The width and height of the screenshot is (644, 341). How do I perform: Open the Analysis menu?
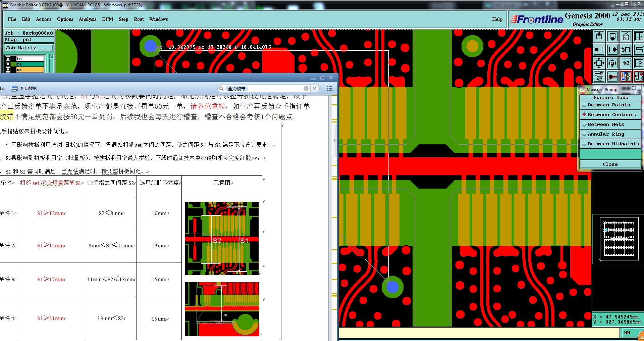(x=88, y=19)
